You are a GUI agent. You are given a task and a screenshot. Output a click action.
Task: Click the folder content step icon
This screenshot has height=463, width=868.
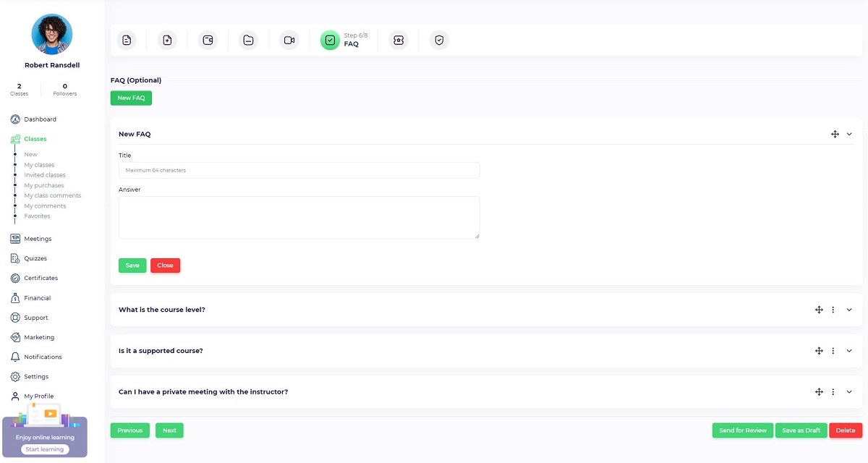click(248, 41)
